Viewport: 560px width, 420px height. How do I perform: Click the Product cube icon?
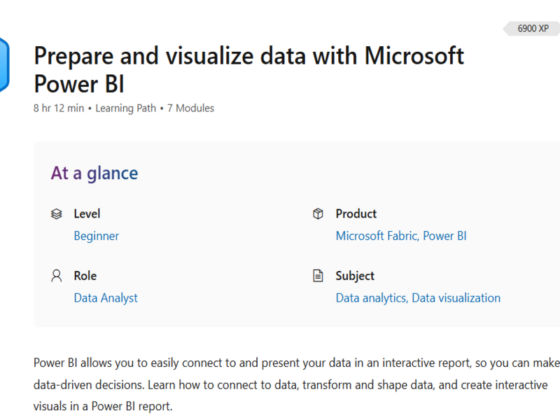(x=318, y=214)
